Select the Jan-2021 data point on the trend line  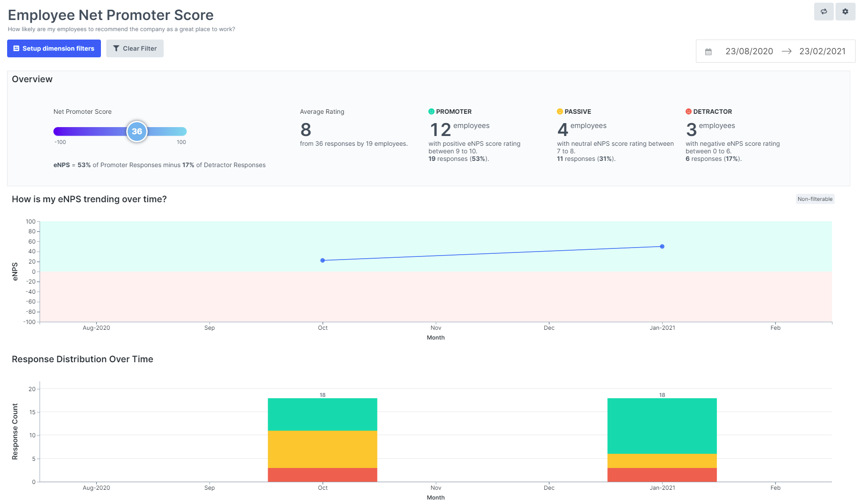[x=662, y=246]
